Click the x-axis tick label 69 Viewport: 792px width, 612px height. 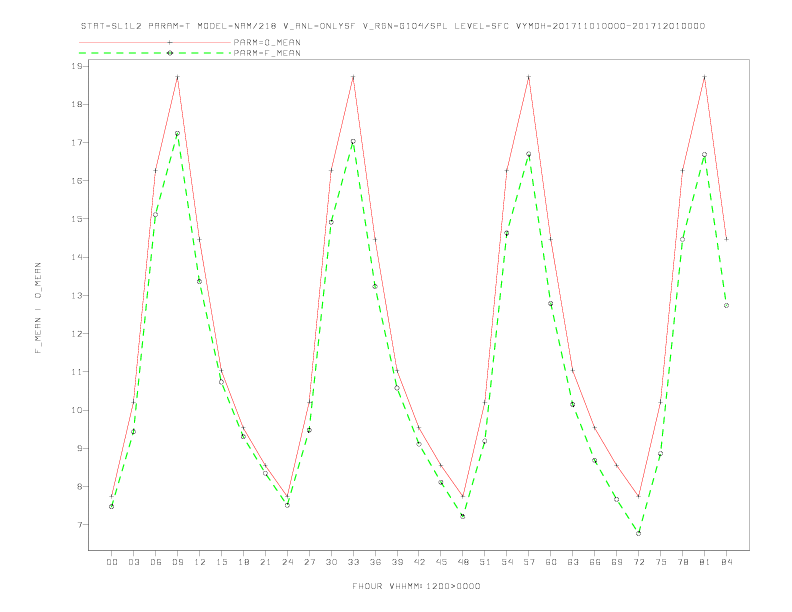pos(617,562)
